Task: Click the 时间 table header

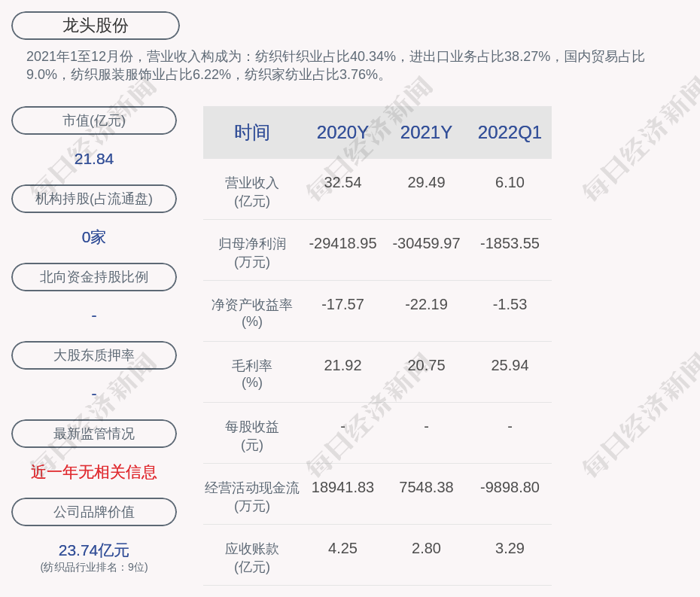Action: pyautogui.click(x=252, y=132)
